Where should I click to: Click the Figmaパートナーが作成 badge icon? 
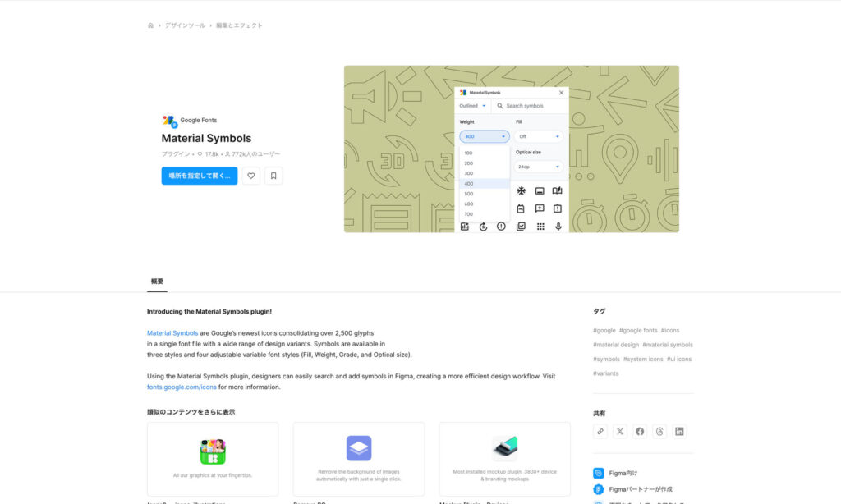[599, 489]
